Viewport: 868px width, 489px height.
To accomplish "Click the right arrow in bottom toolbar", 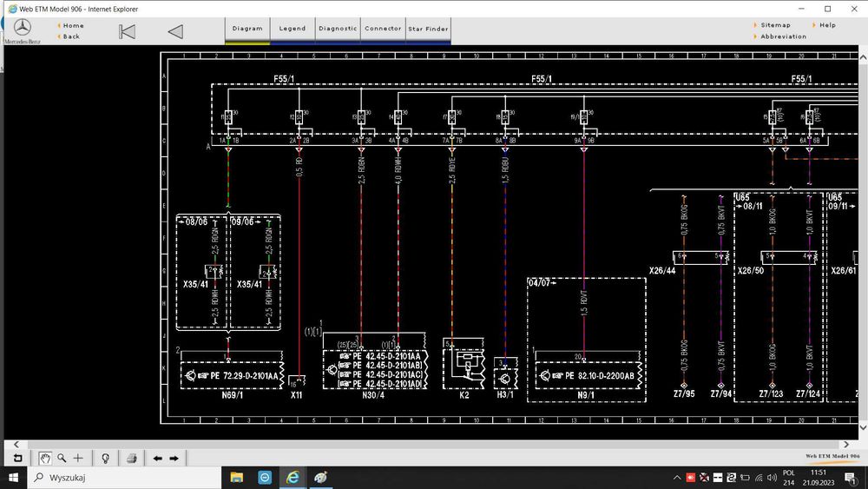I will click(x=174, y=458).
